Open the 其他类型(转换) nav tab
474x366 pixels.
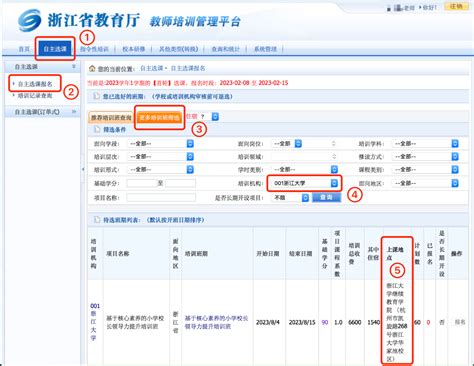[178, 49]
